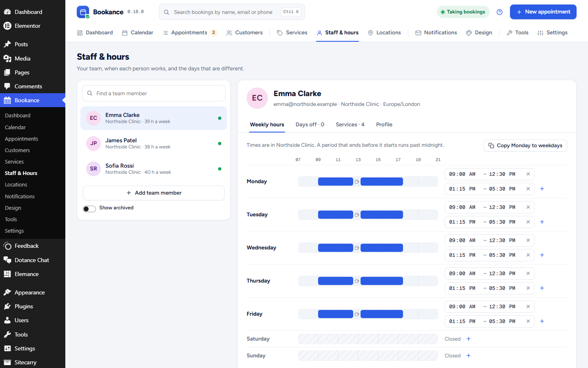The width and height of the screenshot is (588, 368).
Task: Open Elementor in WordPress sidebar
Action: [33, 26]
